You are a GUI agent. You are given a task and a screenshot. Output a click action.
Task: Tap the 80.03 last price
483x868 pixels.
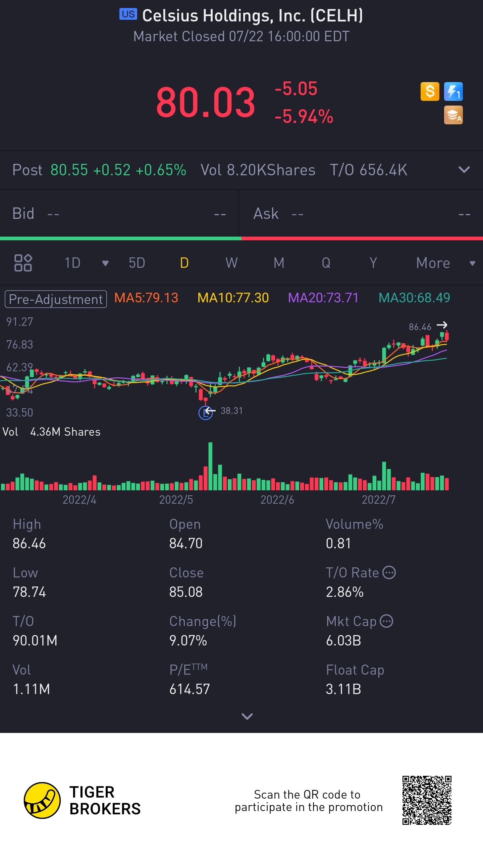206,103
